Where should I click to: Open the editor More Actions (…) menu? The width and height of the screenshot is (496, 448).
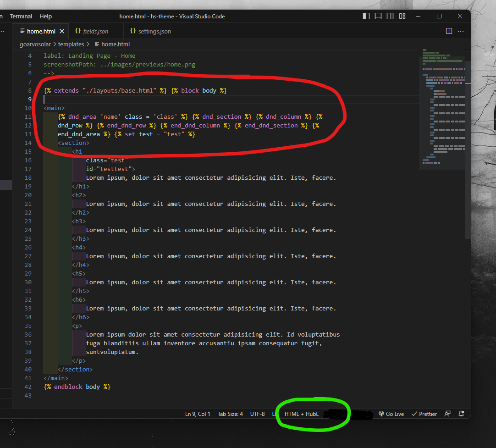460,31
